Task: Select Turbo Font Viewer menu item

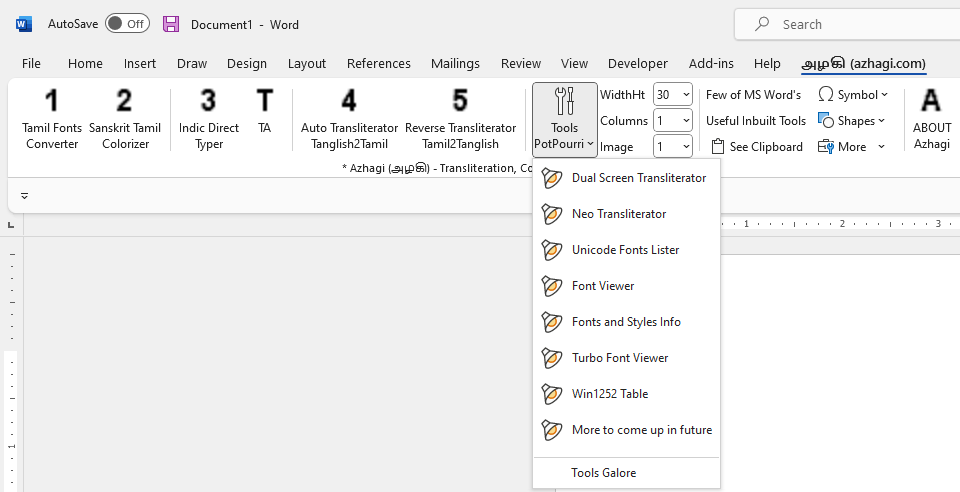Action: point(626,358)
